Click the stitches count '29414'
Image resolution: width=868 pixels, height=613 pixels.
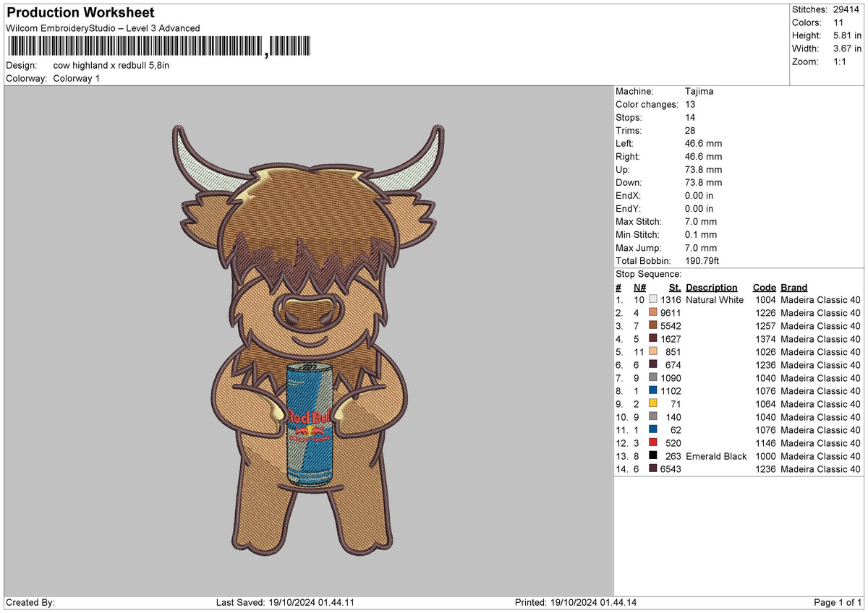pyautogui.click(x=848, y=9)
